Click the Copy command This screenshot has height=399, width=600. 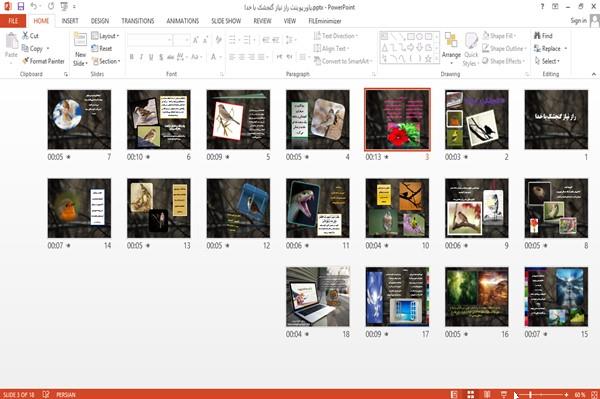[32, 49]
